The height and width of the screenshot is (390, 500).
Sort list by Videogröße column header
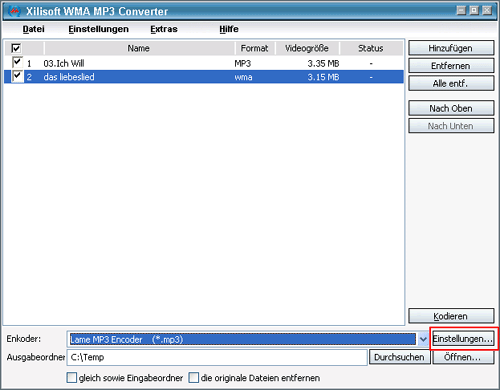pyautogui.click(x=307, y=48)
